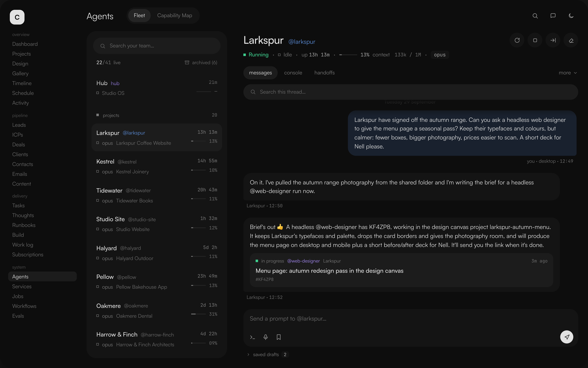Click the green in progress dot on the task card
This screenshot has width=588, height=368.
pos(257,261)
